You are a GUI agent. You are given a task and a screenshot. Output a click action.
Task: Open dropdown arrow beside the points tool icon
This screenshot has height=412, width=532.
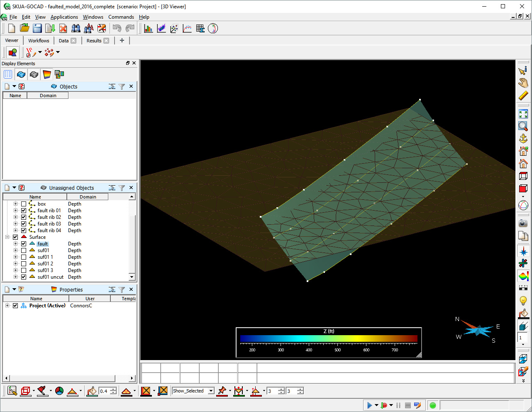[58, 52]
